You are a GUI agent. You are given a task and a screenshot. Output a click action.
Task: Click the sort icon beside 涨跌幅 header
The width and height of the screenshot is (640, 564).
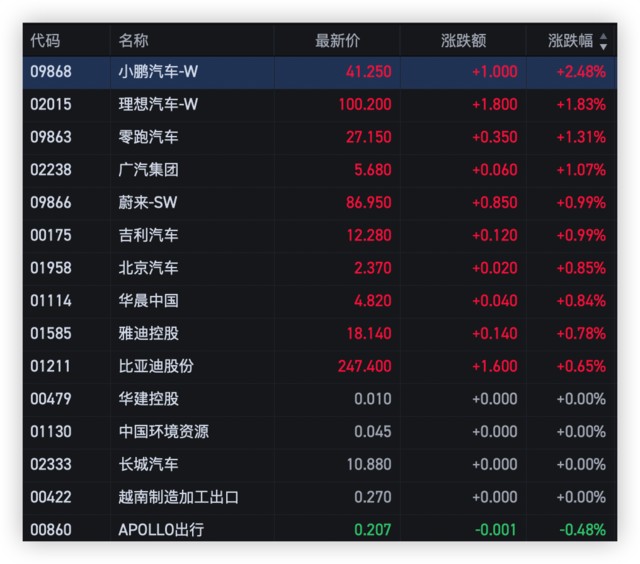[603, 41]
